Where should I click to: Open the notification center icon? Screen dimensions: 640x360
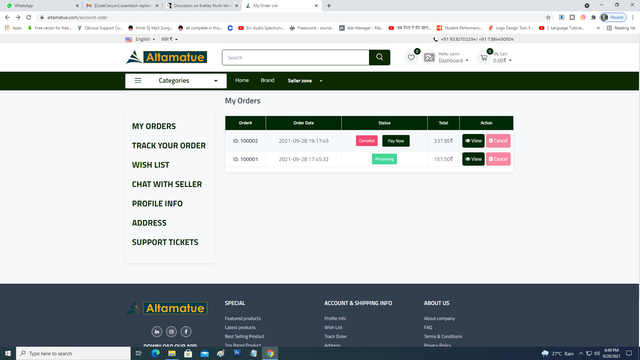[629, 353]
